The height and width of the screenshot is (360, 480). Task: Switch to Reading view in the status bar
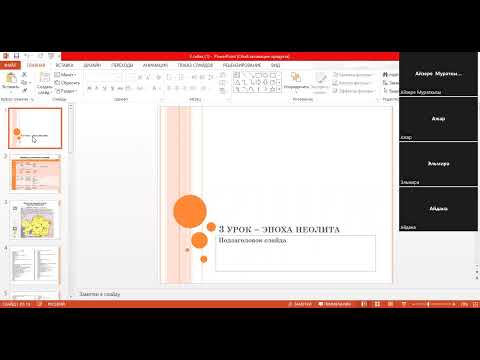390,304
